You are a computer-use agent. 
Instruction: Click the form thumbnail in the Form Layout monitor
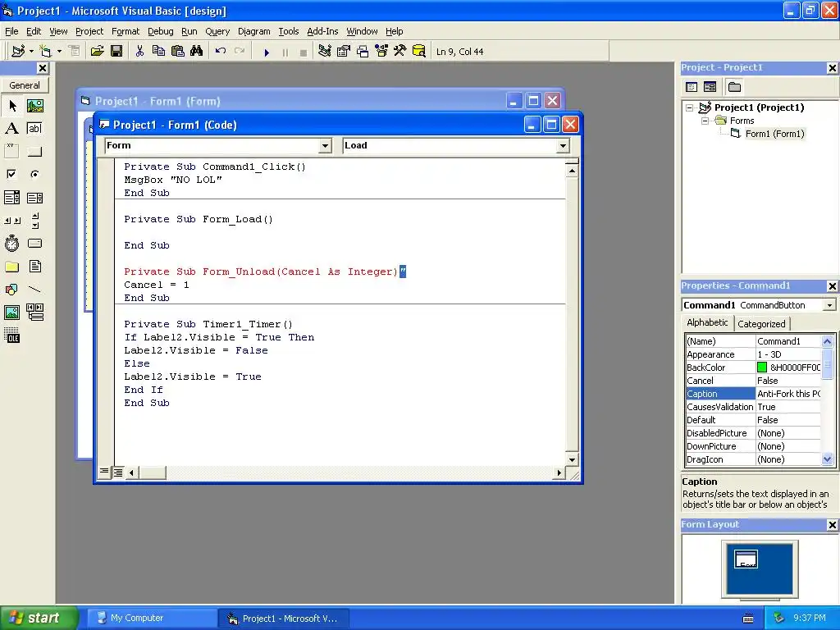point(746,559)
